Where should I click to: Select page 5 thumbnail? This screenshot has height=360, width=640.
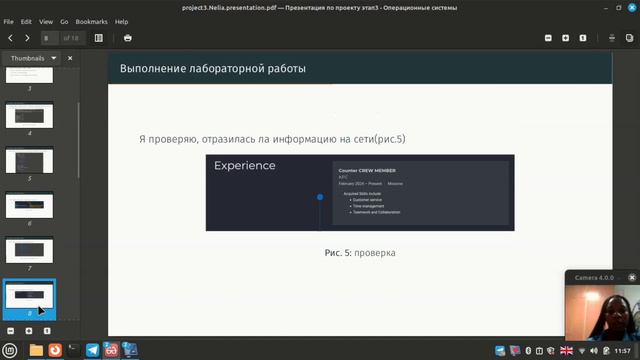click(x=29, y=161)
